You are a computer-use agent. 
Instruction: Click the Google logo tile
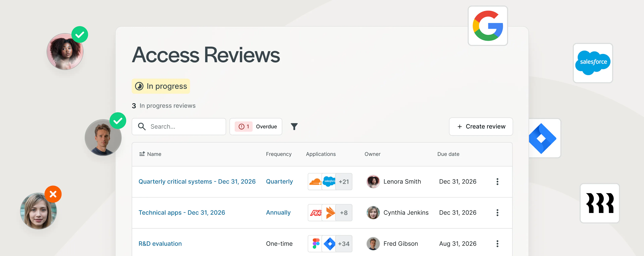point(488,26)
